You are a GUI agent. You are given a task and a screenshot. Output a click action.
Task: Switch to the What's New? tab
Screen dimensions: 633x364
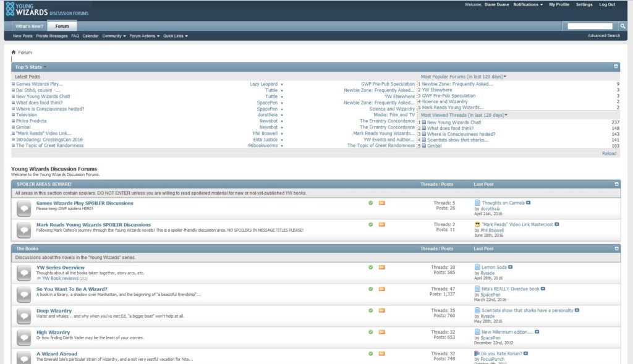[x=28, y=27]
